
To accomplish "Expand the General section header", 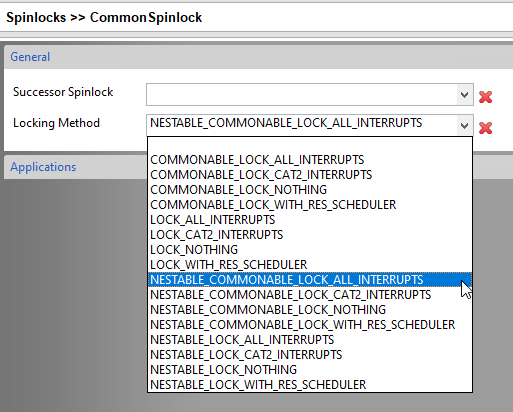I will point(30,57).
